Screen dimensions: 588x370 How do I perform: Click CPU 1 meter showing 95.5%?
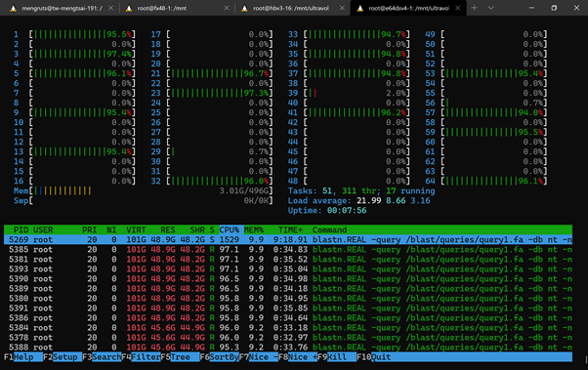74,34
